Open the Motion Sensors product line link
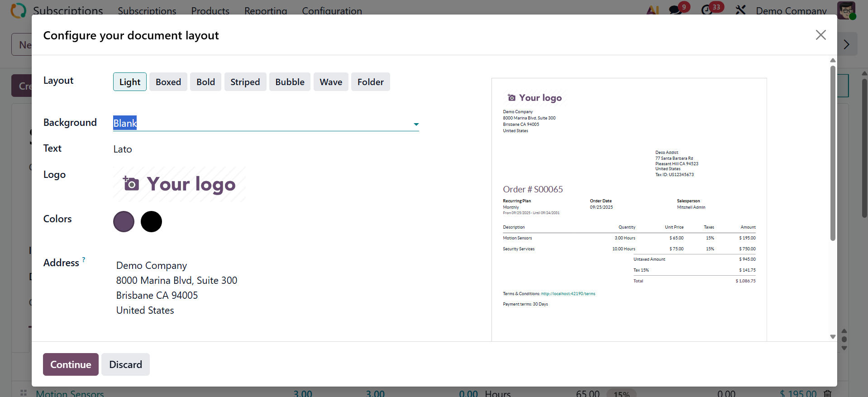 tap(70, 393)
